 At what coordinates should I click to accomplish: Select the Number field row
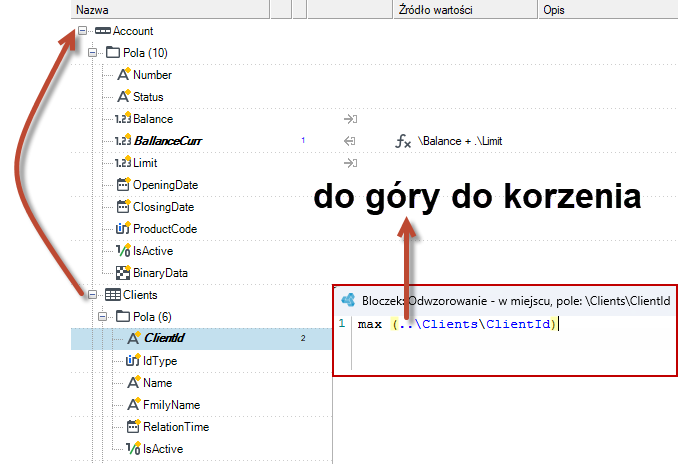(152, 74)
